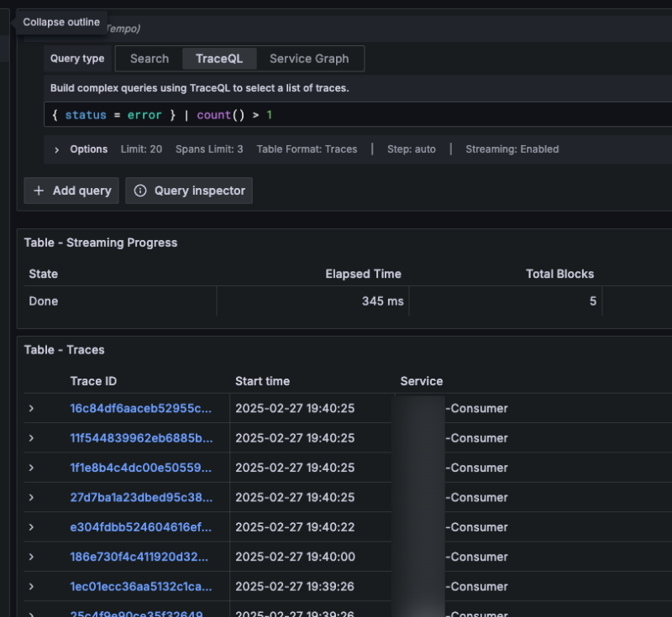672x617 pixels.
Task: Expand trace row 27d7ba1a23dbed95c38
Action: 31,498
